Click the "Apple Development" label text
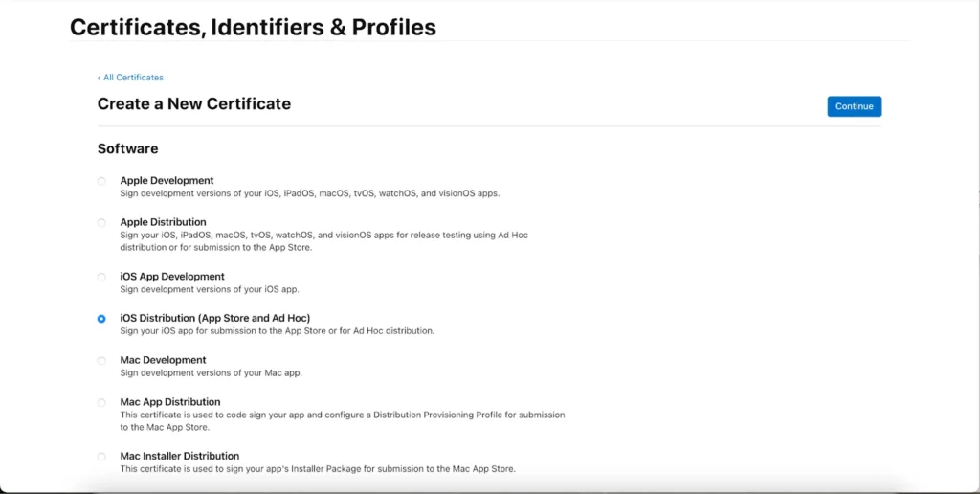Screen dimensions: 980x494 167,180
